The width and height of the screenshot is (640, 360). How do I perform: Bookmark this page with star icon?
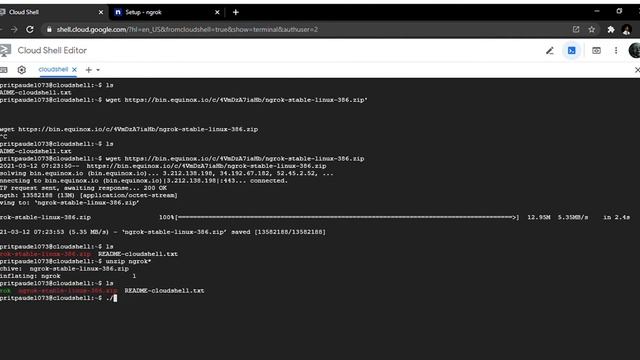click(x=591, y=29)
